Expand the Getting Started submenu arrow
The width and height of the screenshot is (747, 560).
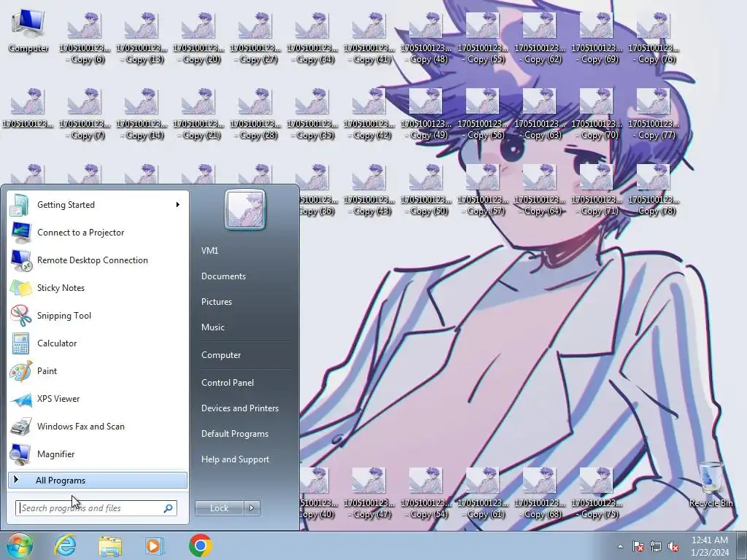[178, 205]
